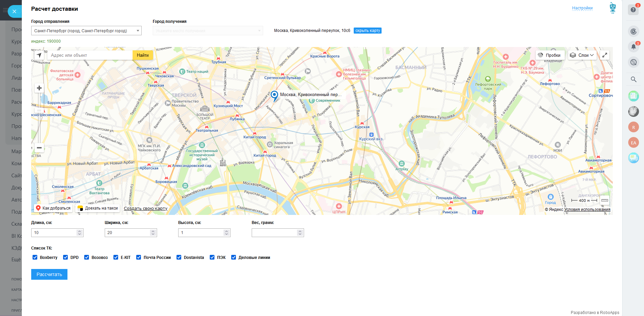
Task: Disable the Деловые линии checkbox
Action: (x=234, y=257)
